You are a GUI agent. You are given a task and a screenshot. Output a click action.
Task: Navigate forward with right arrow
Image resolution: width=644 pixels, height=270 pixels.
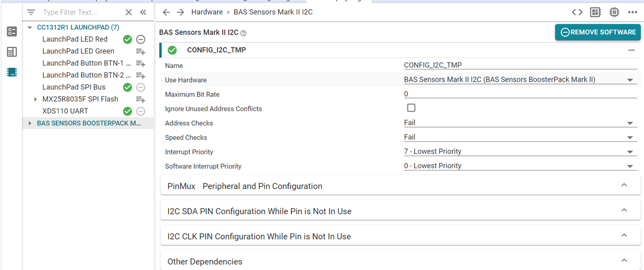181,12
